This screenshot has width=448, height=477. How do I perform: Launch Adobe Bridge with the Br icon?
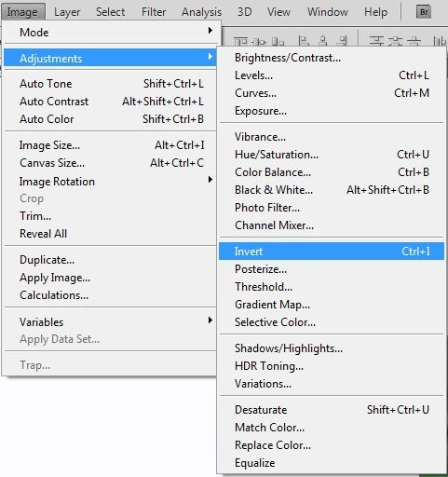(424, 12)
